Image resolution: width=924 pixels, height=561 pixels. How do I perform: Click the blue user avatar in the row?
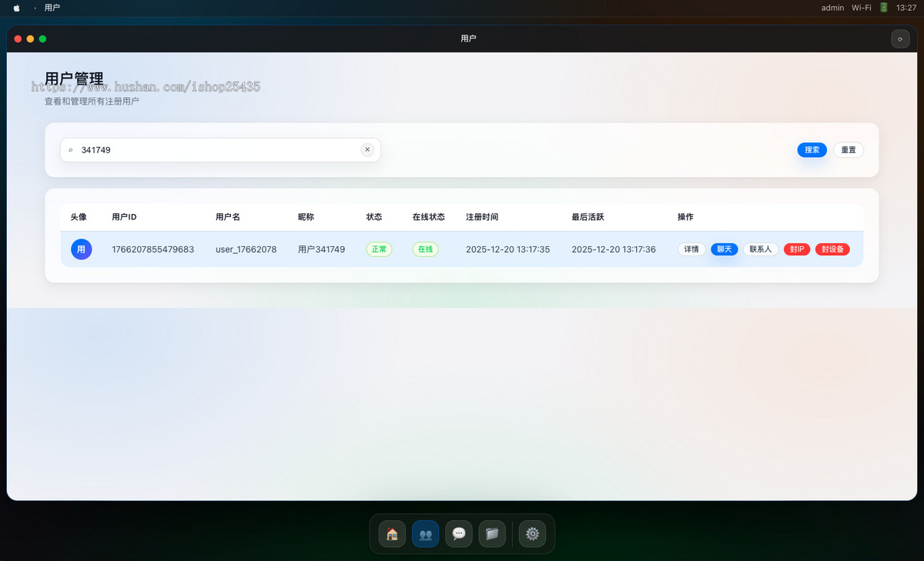(82, 249)
